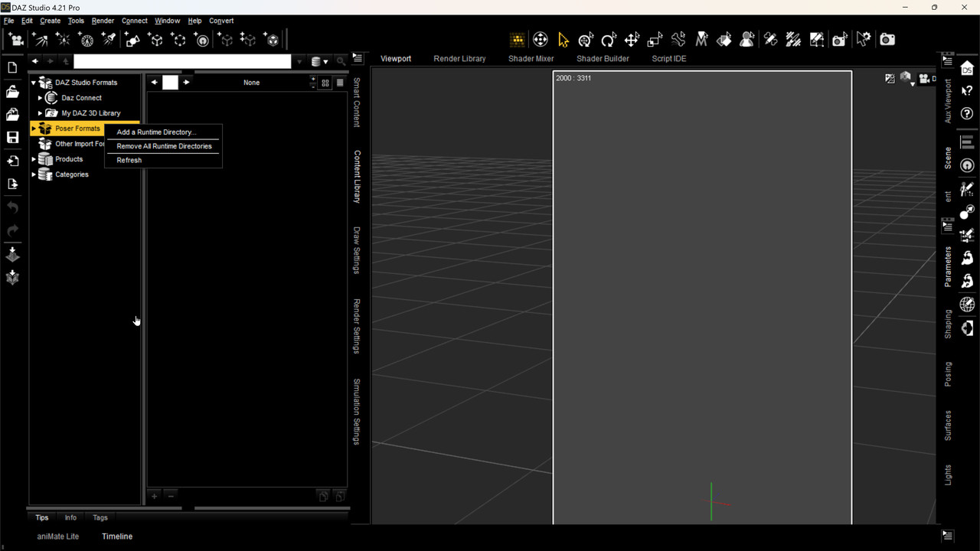Select the Node Selection arrow tool
Image resolution: width=980 pixels, height=551 pixels.
click(x=563, y=40)
